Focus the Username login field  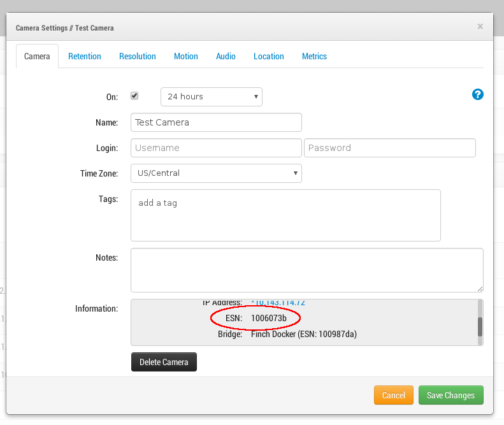coord(216,148)
